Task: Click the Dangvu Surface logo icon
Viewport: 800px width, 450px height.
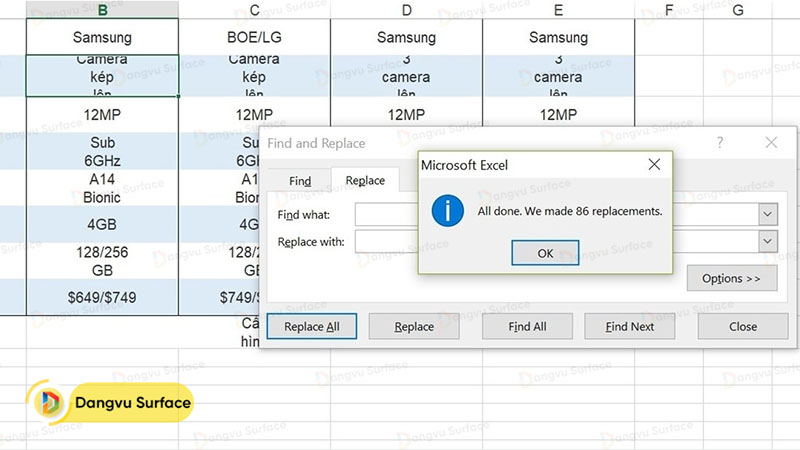Action: [49, 402]
